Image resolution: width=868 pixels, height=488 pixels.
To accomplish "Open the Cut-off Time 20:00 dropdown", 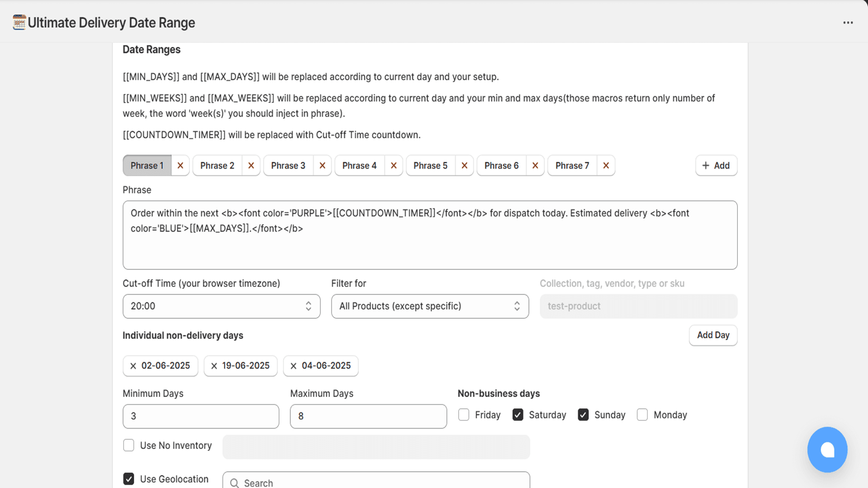I will pos(221,306).
